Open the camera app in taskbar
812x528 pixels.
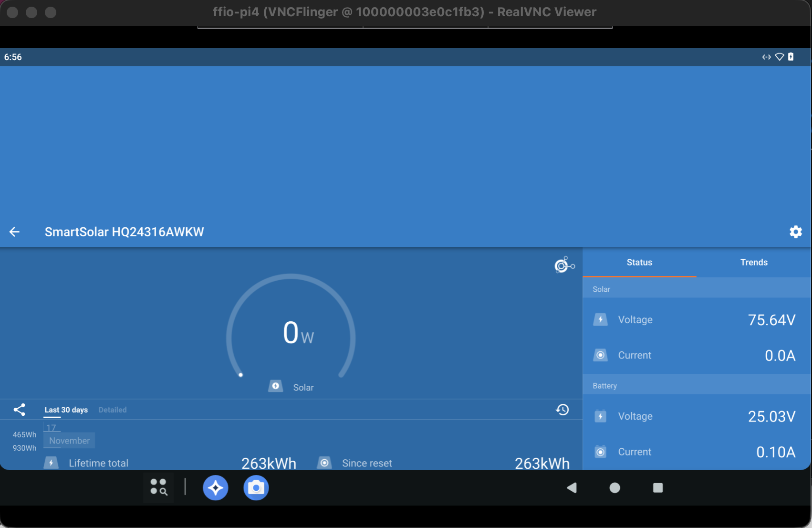(x=256, y=487)
